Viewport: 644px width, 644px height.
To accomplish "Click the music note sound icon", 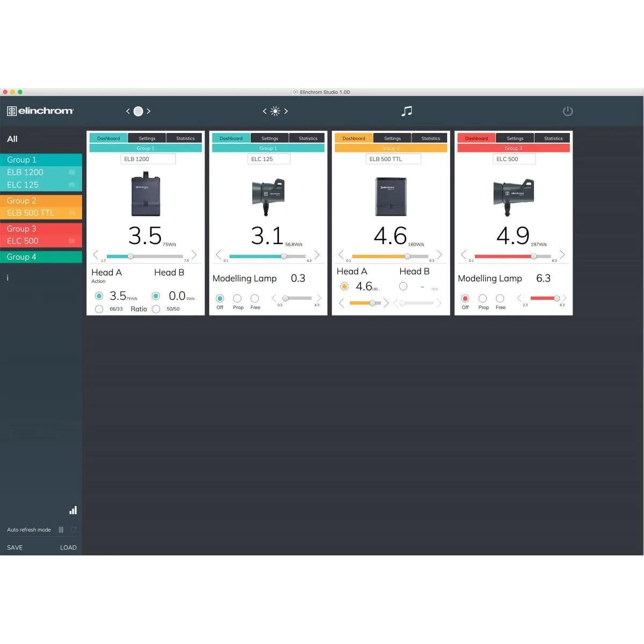I will pos(407,111).
